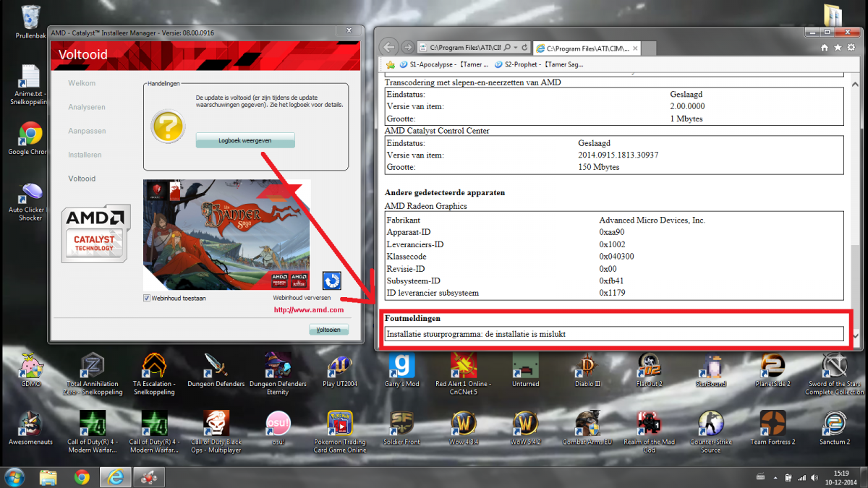
Task: Launch Call of Duty Black Ops Multiplayer
Action: (x=216, y=432)
